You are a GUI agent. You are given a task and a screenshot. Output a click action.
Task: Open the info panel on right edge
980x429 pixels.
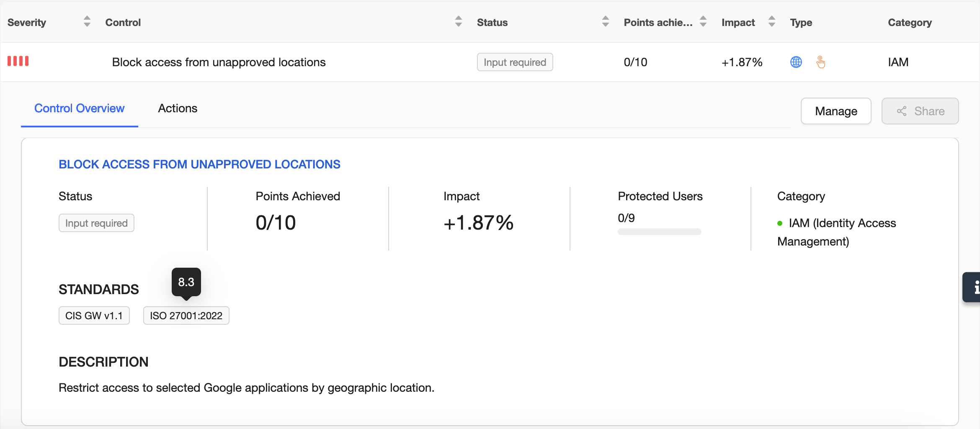[x=973, y=287]
